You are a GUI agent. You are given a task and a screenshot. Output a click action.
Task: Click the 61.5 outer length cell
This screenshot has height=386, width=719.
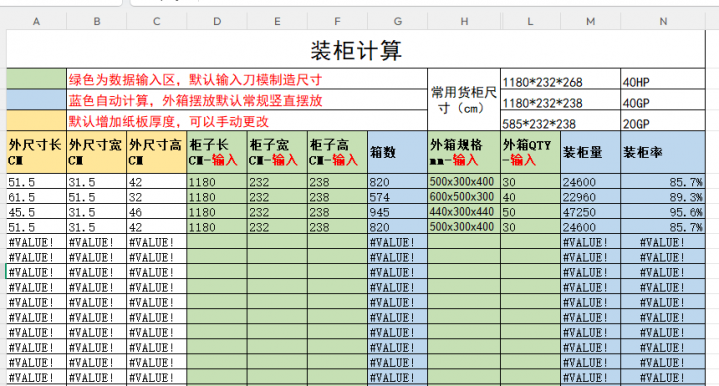pyautogui.click(x=37, y=197)
